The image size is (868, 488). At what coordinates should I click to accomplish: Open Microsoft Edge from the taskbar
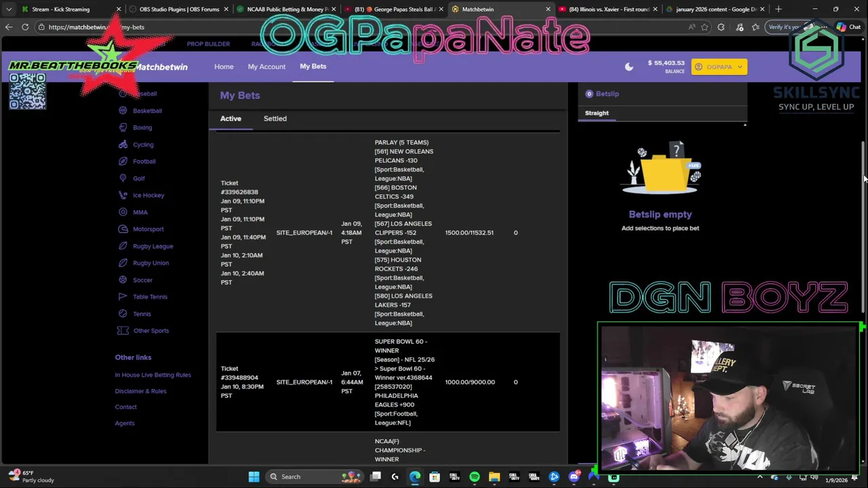click(415, 476)
